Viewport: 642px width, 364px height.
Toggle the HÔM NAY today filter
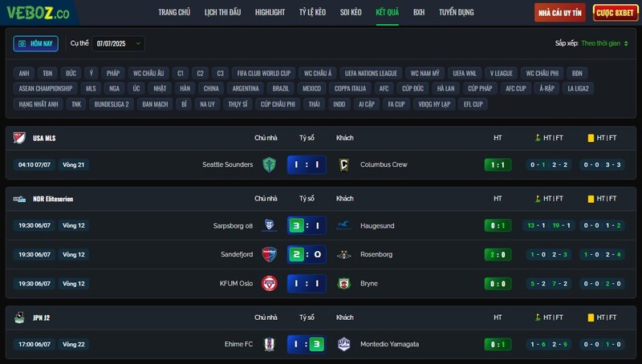[35, 44]
